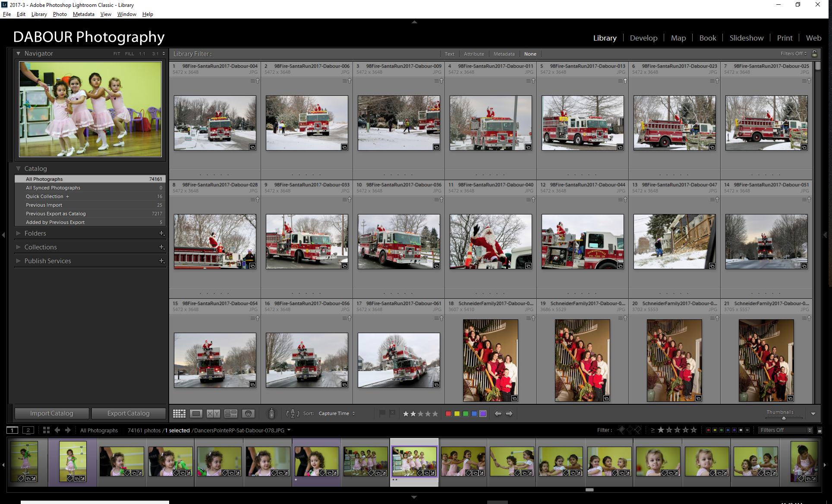832x504 pixels.
Task: Set flag as Pick in toolbar
Action: (382, 413)
